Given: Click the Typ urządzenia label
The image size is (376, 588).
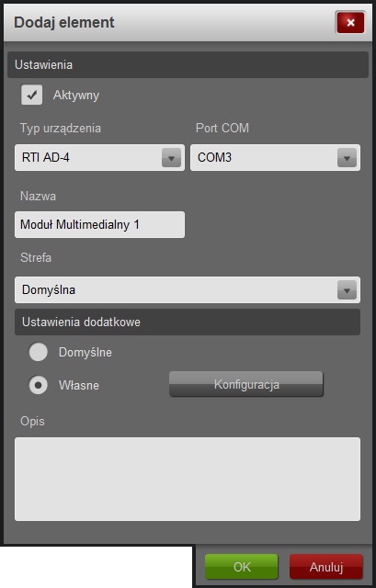Looking at the screenshot, I should coord(61,129).
